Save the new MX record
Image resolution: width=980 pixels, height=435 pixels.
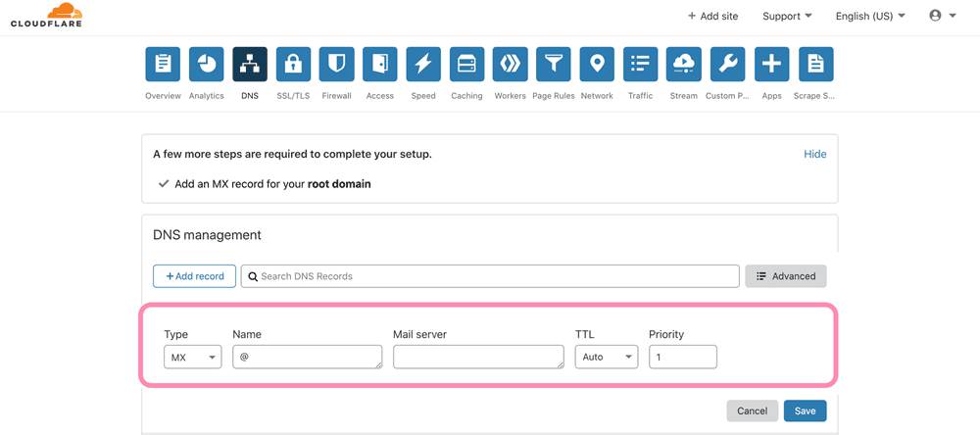coord(805,411)
